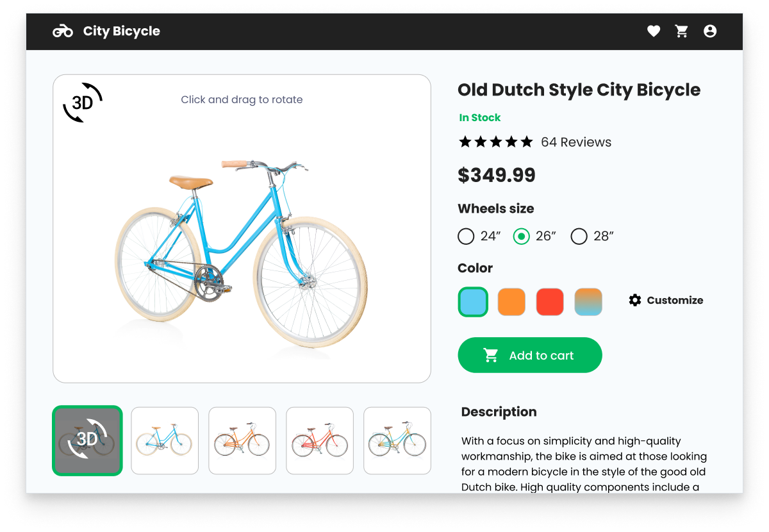Click the 3D rotate icon in viewer
Image resolution: width=769 pixels, height=532 pixels.
[83, 103]
